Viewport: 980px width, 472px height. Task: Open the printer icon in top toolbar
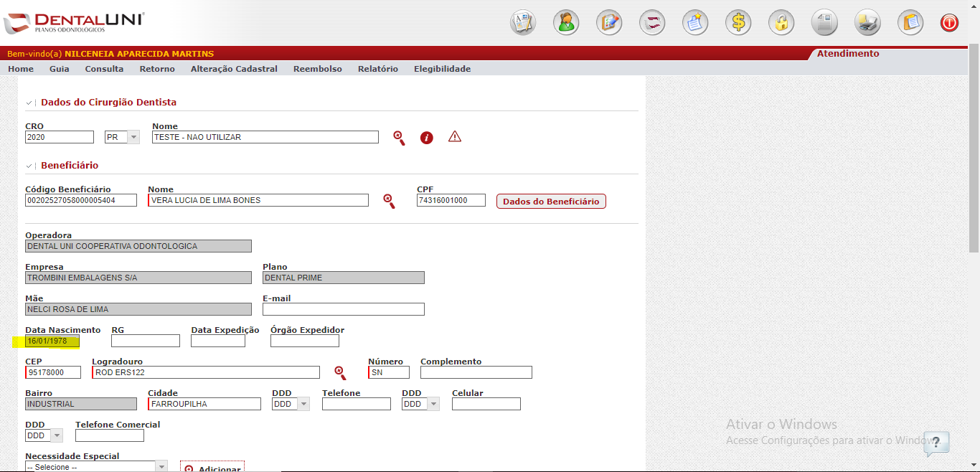click(867, 23)
